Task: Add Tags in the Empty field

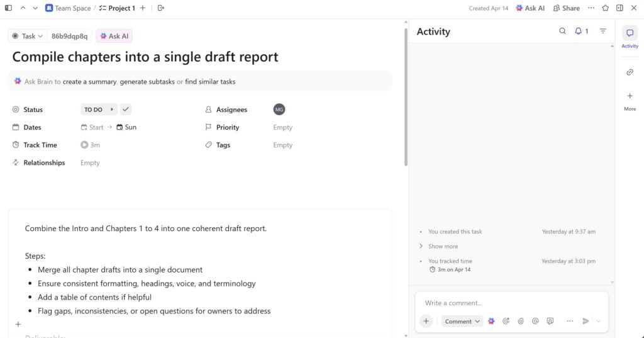Action: (x=282, y=145)
